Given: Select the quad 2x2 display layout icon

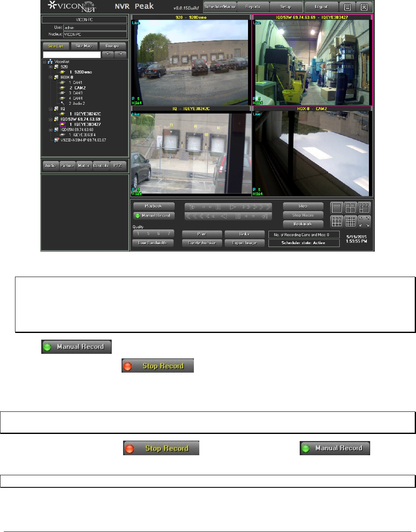Looking at the screenshot, I should [x=351, y=208].
